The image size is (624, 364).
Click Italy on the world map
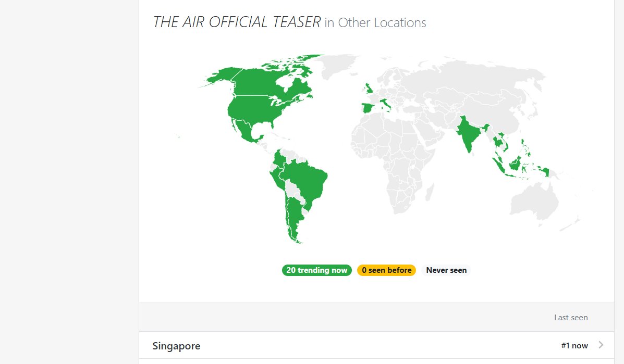click(x=385, y=103)
